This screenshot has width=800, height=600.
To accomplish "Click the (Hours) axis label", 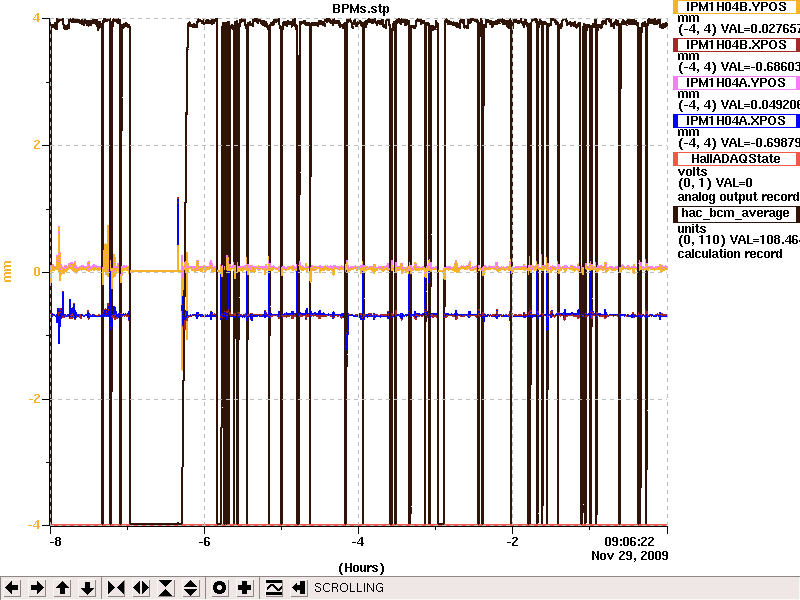I will pos(361,568).
